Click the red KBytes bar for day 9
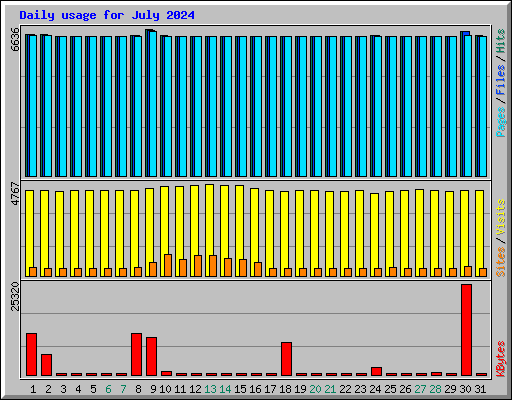The width and height of the screenshot is (512, 400). pos(151,357)
